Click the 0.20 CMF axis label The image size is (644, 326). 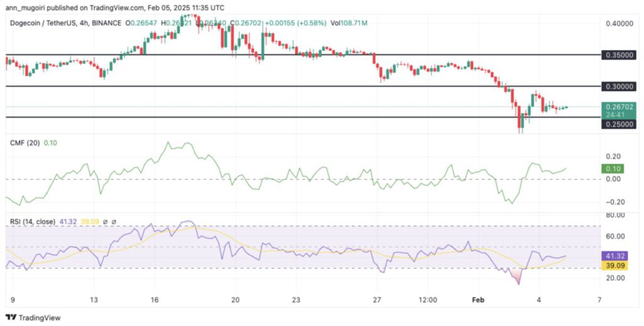pos(613,156)
